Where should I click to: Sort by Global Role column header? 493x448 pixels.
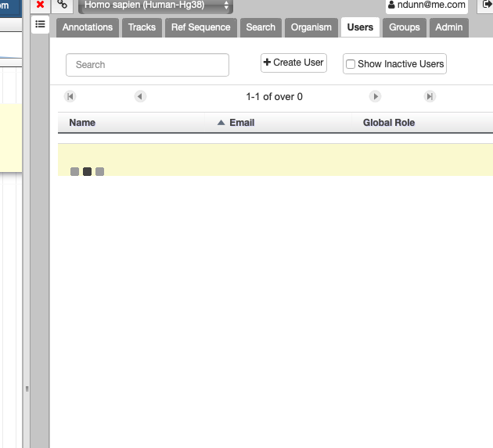(423, 123)
